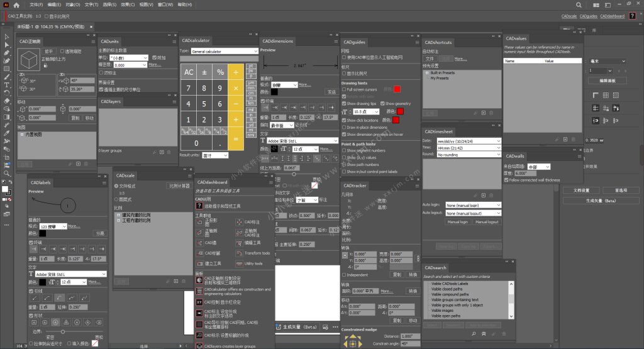Click Manual login button in CADtimesheet

[x=458, y=222]
